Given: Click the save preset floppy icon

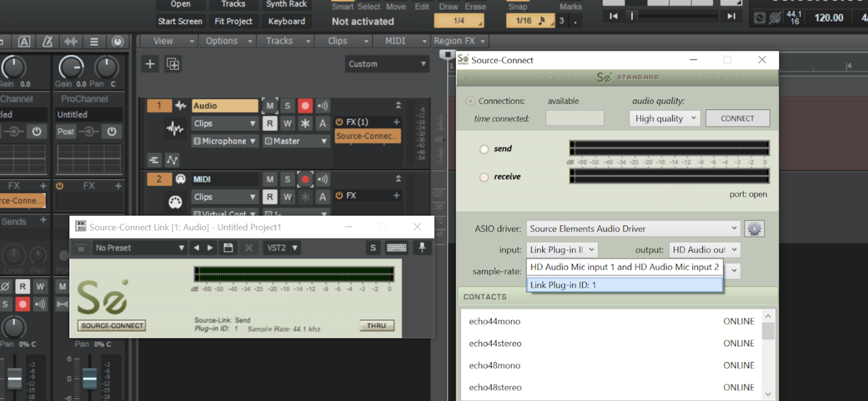Looking at the screenshot, I should click(228, 248).
